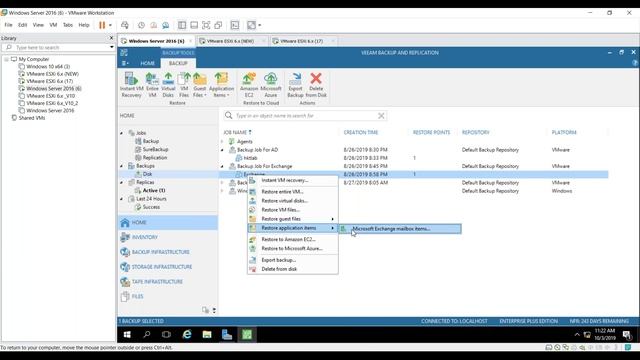Select Success under Last 24 Hours
Screen dimensions: 640x360
click(x=151, y=207)
